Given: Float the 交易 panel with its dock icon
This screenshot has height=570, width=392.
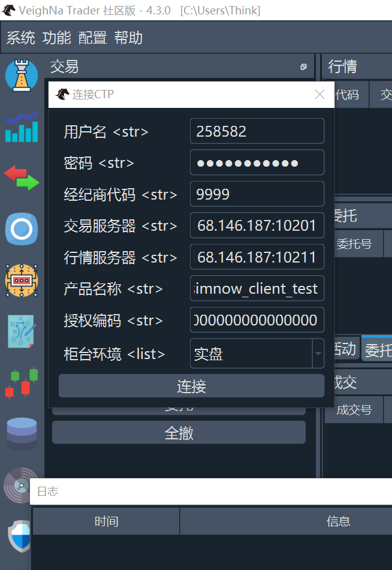Looking at the screenshot, I should [303, 67].
